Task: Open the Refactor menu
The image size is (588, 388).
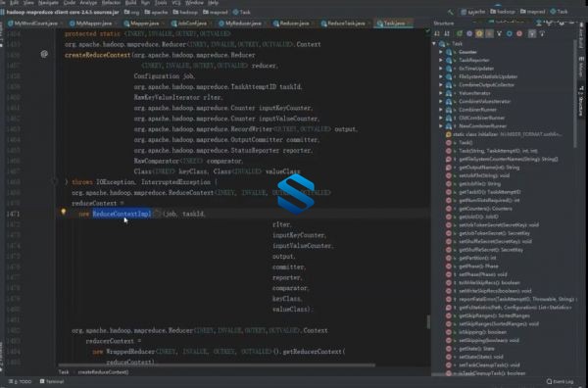Action: click(x=112, y=3)
